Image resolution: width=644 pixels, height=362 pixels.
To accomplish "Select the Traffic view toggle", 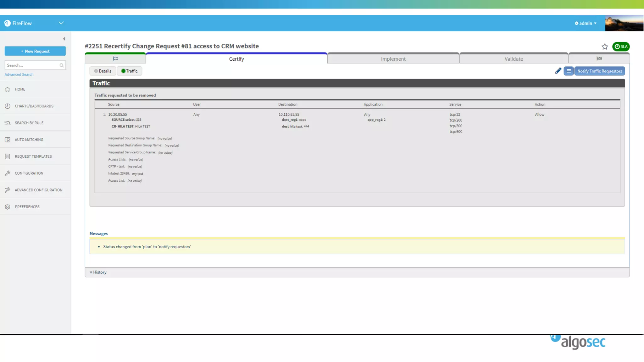I will click(130, 71).
